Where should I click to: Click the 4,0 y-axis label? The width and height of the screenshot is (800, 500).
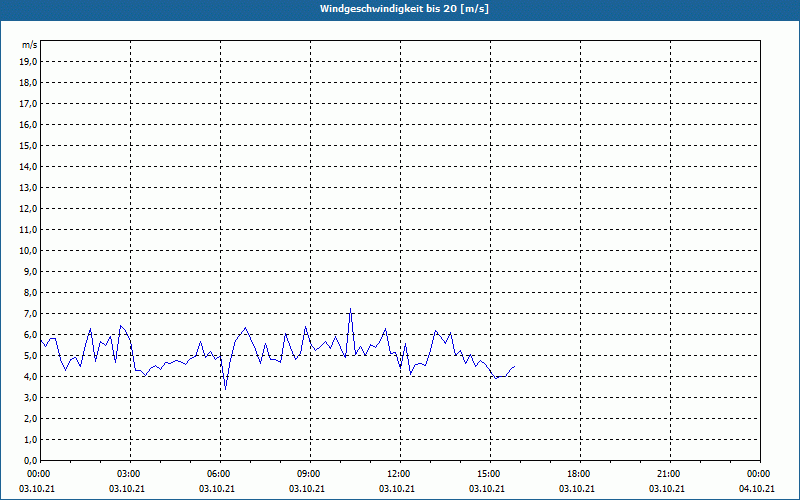click(x=30, y=377)
